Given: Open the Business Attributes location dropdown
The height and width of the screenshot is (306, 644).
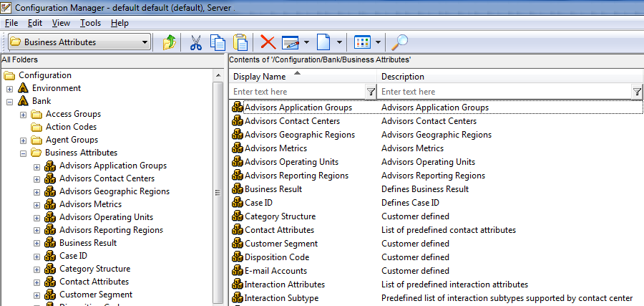Looking at the screenshot, I should (x=144, y=42).
